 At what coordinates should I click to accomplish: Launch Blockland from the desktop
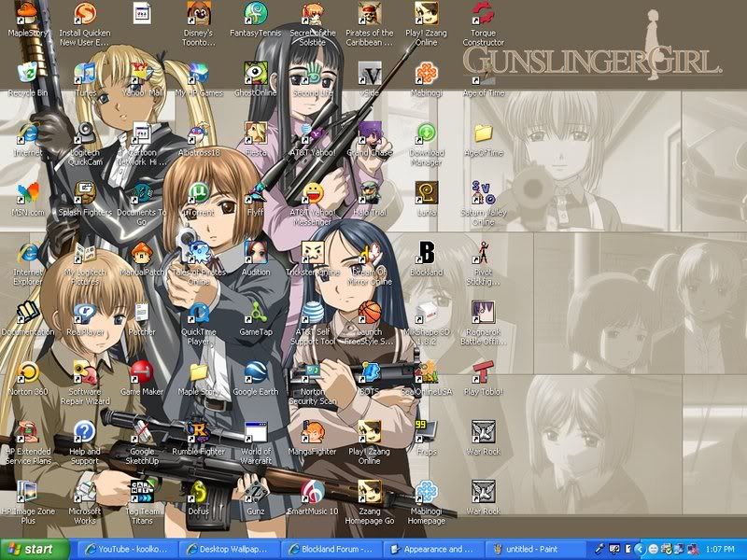tap(427, 252)
